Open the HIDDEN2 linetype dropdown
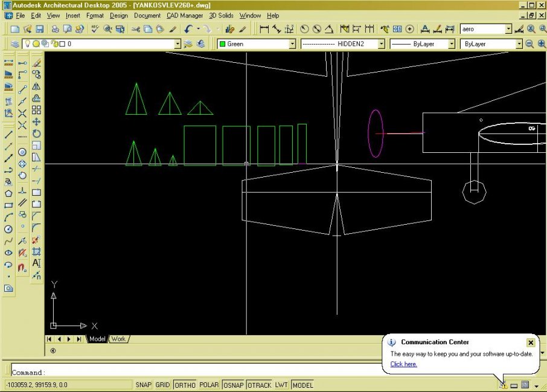Screen dimensions: 547x392 click(x=382, y=44)
